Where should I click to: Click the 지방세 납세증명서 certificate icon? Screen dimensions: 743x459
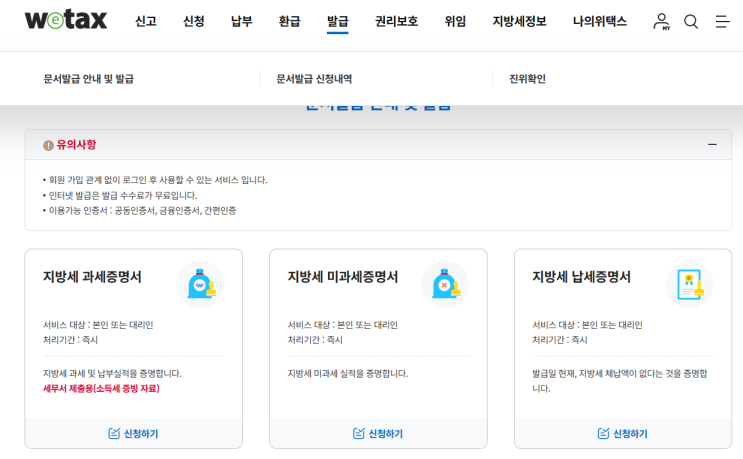point(690,285)
